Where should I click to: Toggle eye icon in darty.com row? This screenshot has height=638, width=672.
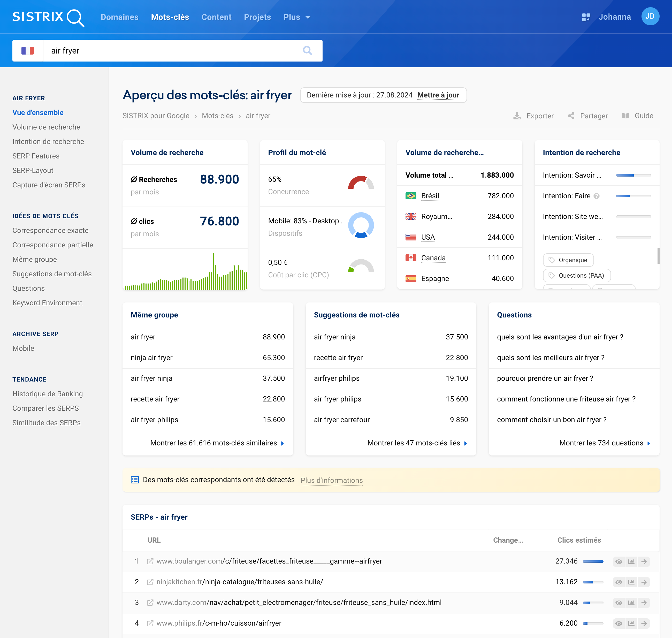click(619, 603)
